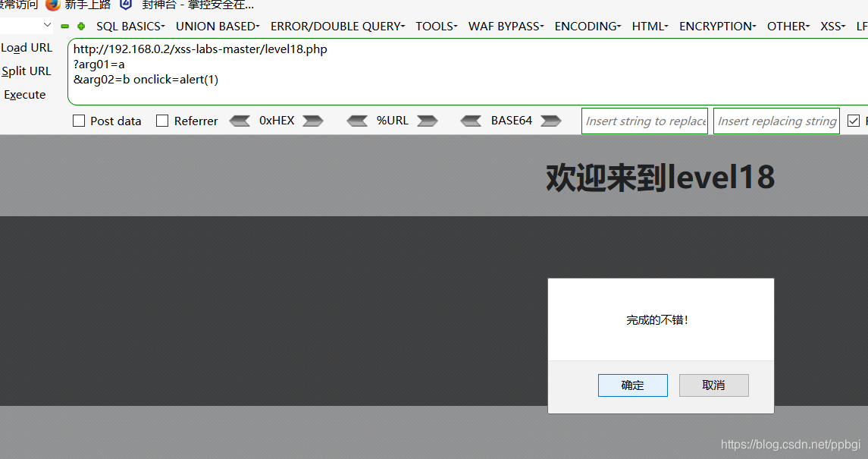
Task: Click the left arrow beside 0xHEX
Action: tap(240, 121)
